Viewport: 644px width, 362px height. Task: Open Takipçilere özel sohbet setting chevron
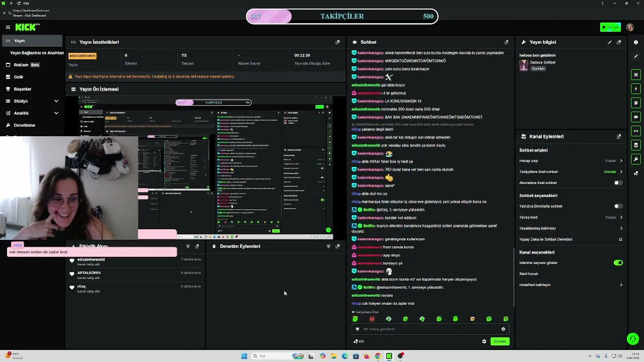[x=621, y=172]
